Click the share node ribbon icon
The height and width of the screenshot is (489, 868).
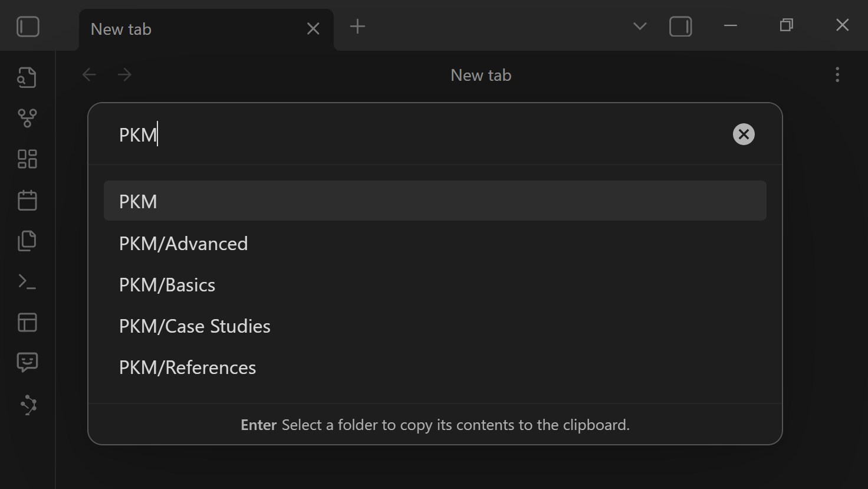click(27, 405)
